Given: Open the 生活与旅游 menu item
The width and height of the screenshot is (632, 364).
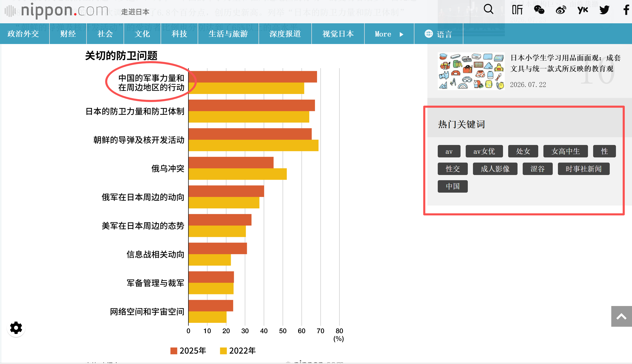Looking at the screenshot, I should tap(228, 34).
